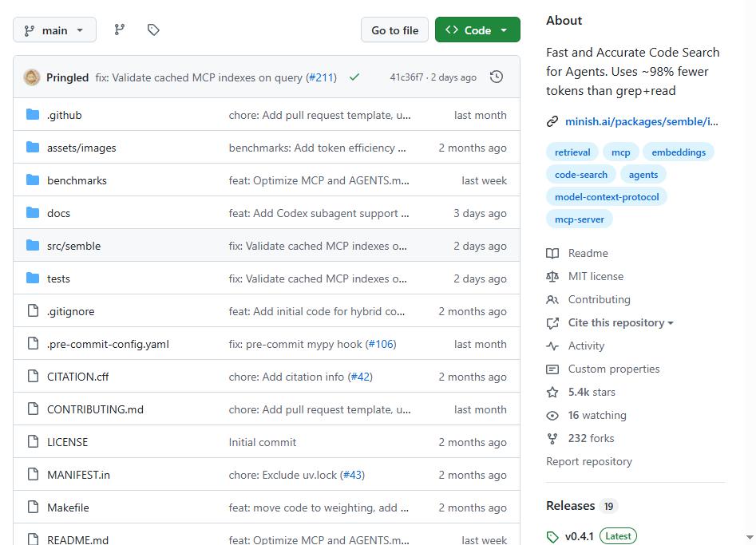Open pull request #211 link

coord(321,77)
